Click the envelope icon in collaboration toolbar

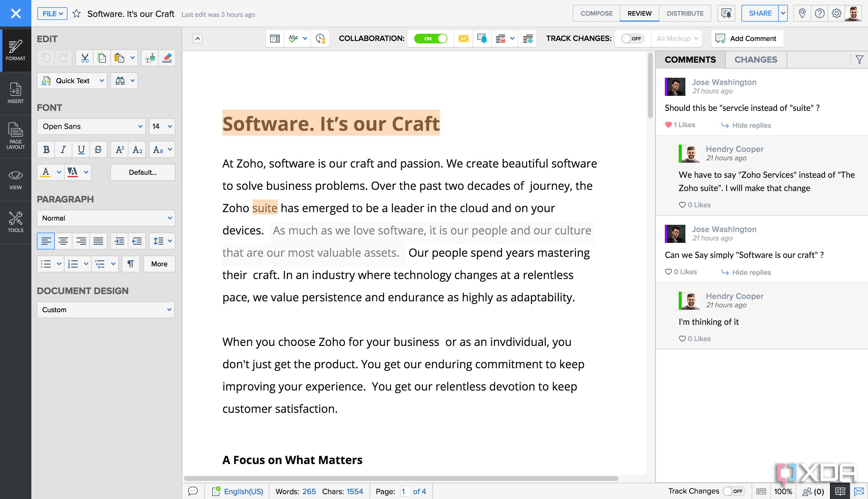pos(463,39)
